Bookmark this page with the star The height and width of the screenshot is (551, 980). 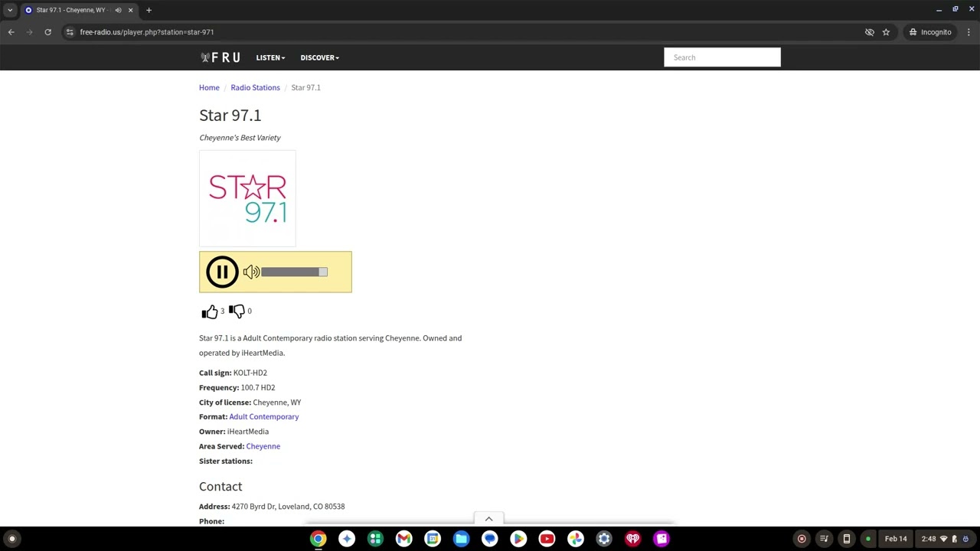tap(886, 32)
